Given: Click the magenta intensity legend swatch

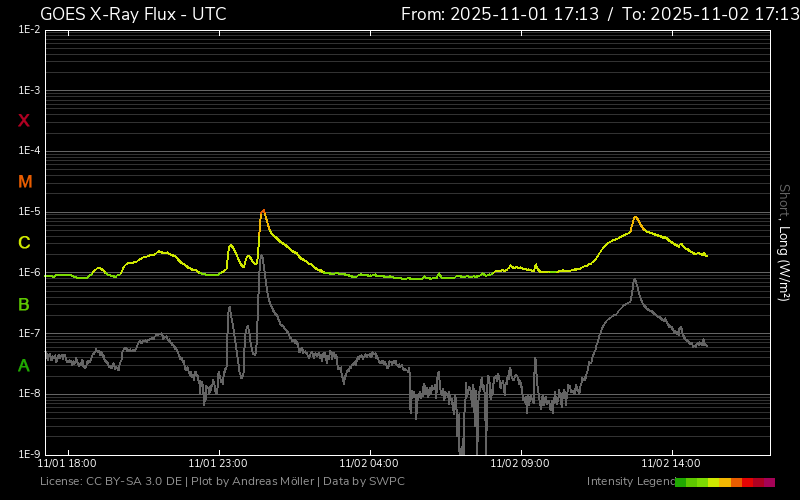Looking at the screenshot, I should coord(769,482).
